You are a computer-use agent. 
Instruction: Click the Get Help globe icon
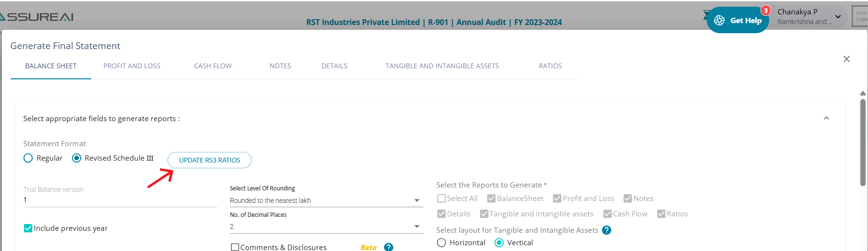pyautogui.click(x=719, y=20)
